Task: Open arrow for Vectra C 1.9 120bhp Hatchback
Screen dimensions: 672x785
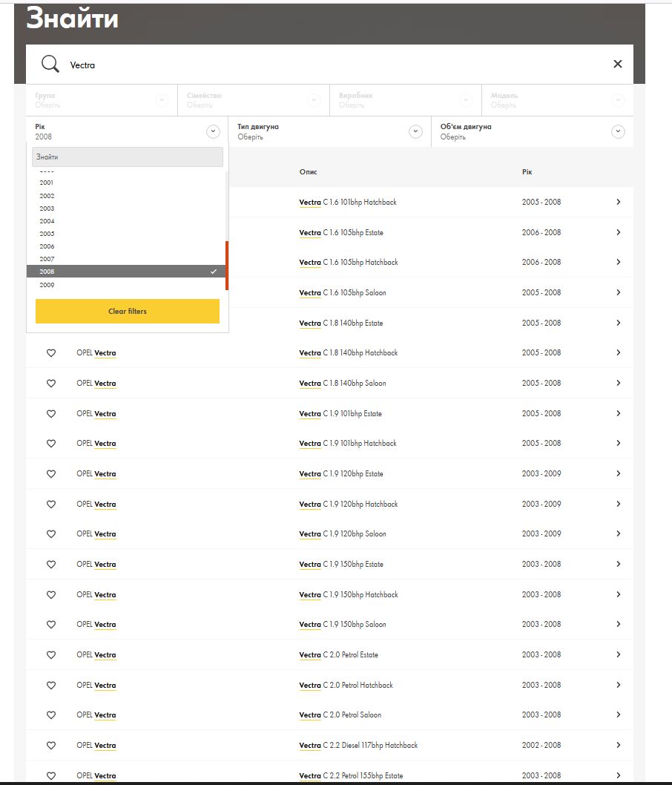Action: pos(619,504)
